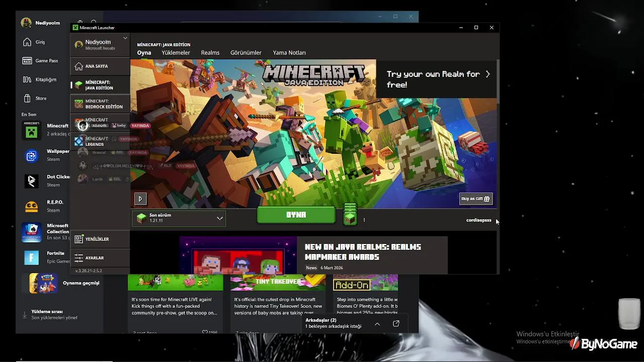Click the green OYNA play button
Screen dimensions: 644x362
(x=296, y=215)
